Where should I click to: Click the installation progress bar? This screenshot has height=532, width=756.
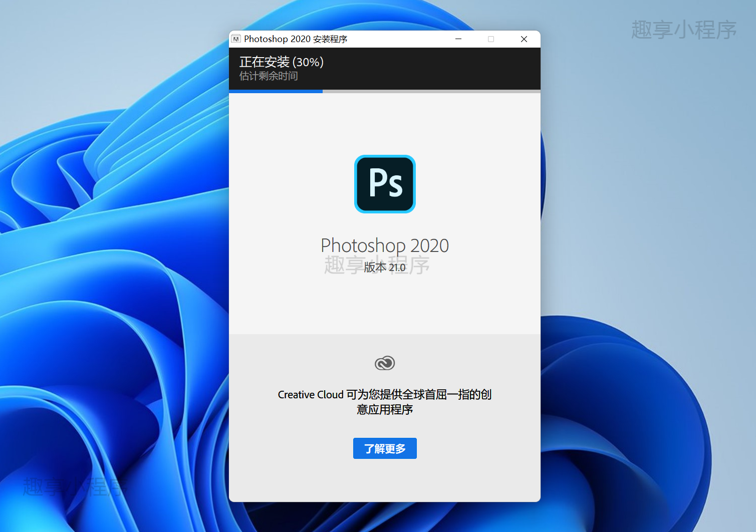(x=385, y=91)
